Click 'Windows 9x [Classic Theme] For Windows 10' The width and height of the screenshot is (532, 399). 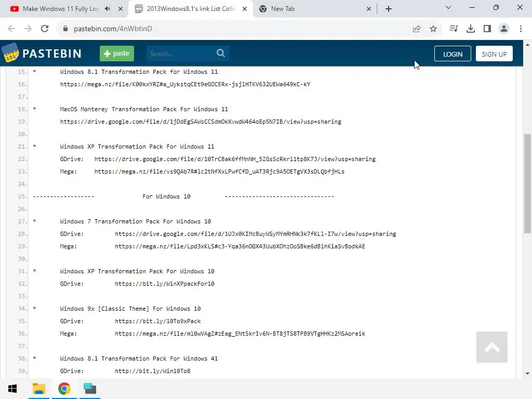pyautogui.click(x=130, y=309)
